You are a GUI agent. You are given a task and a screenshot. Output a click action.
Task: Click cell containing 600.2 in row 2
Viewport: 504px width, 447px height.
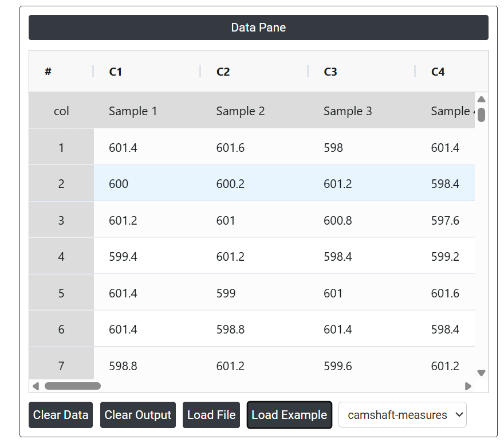coord(230,184)
